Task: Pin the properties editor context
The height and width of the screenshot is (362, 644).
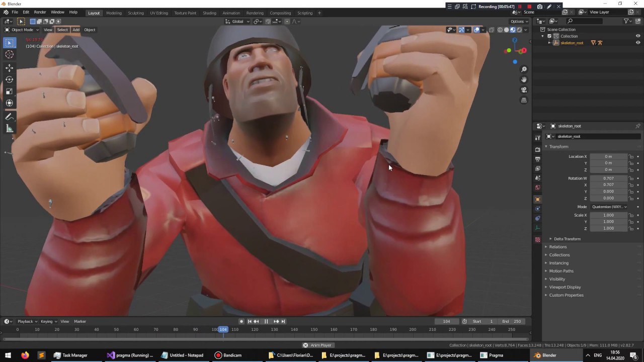Action: click(x=638, y=126)
